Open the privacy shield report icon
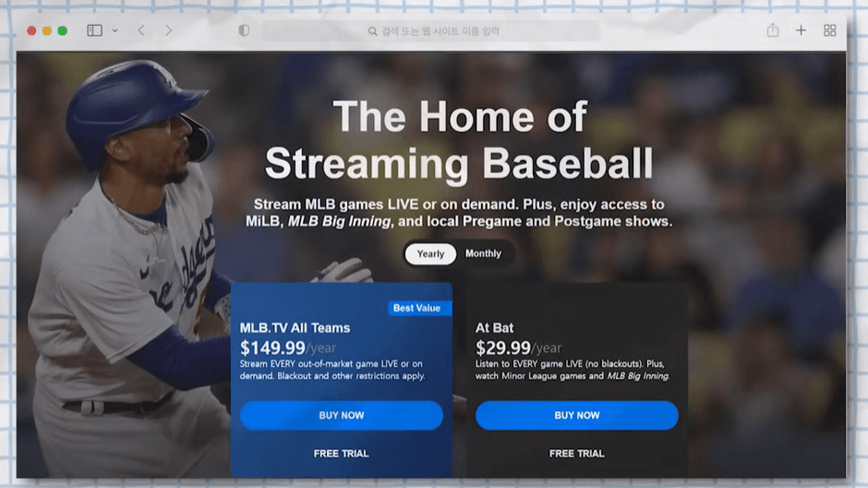Image resolution: width=868 pixels, height=488 pixels. coord(244,30)
